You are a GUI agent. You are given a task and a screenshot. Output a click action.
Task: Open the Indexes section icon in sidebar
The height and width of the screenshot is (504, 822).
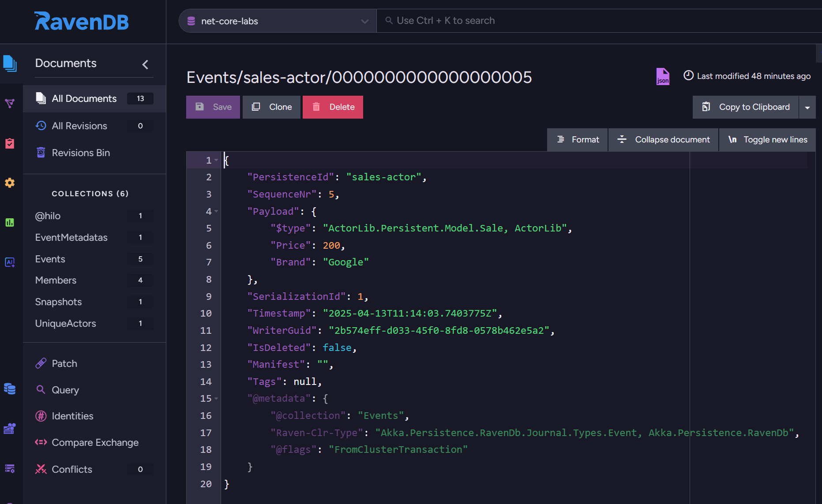[10, 104]
